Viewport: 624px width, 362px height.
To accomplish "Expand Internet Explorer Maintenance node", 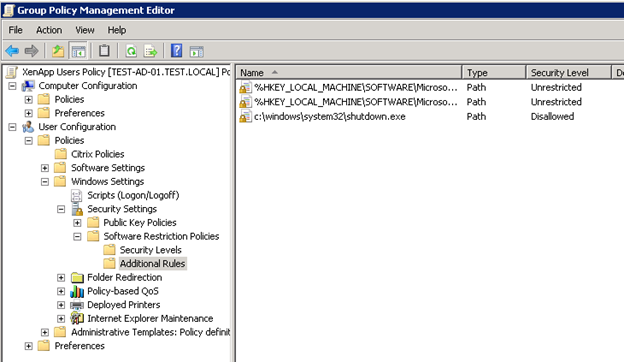I will pos(61,319).
